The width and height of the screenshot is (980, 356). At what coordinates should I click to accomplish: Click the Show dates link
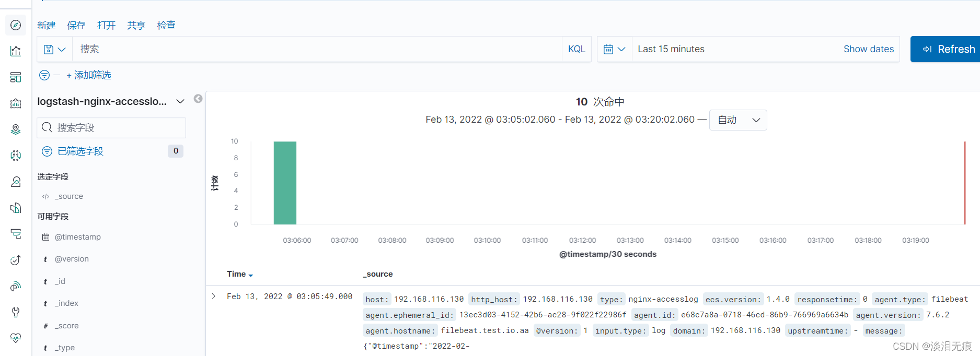coord(869,49)
